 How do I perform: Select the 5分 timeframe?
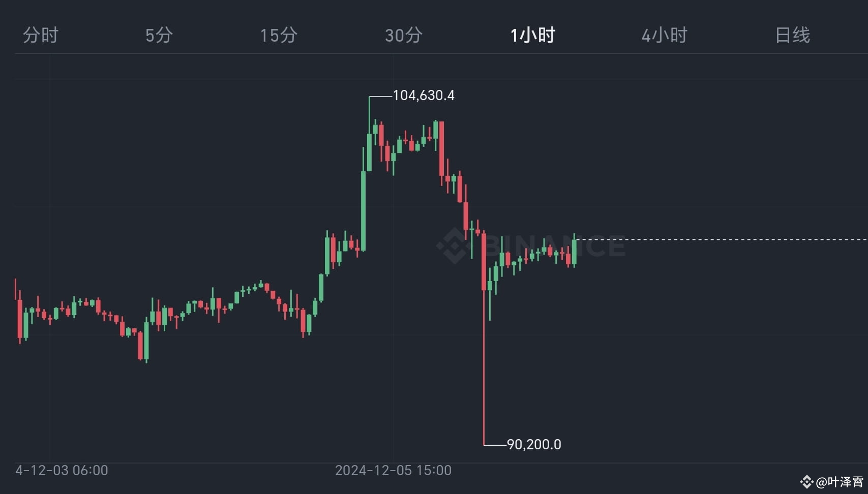tap(159, 35)
